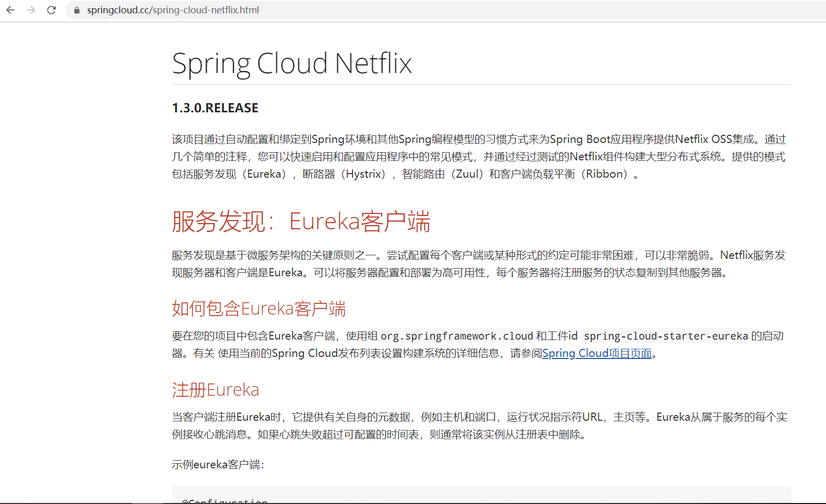Click the org.springframework.cloud code text
The image size is (826, 504).
(x=457, y=336)
